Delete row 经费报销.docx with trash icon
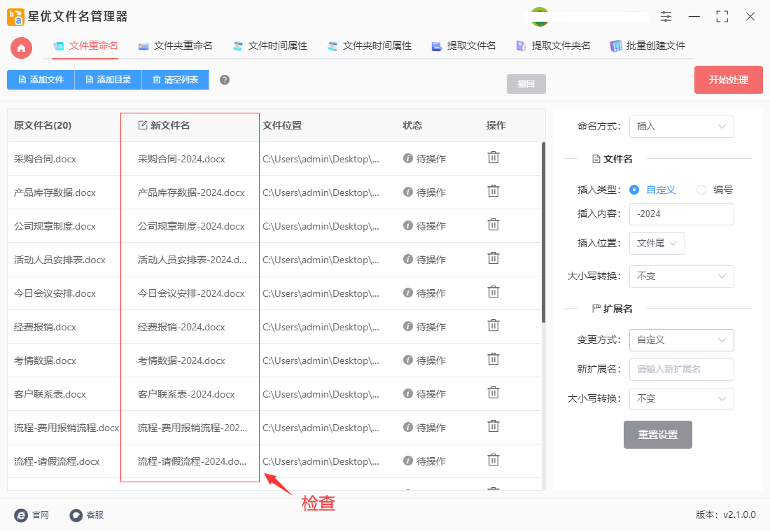Screen dimensions: 770x532 point(493,325)
